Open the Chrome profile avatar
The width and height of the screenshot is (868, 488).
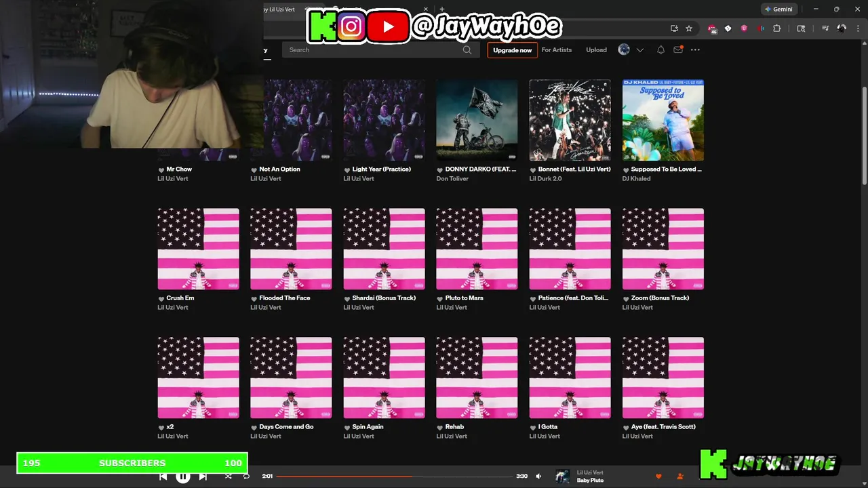point(842,28)
